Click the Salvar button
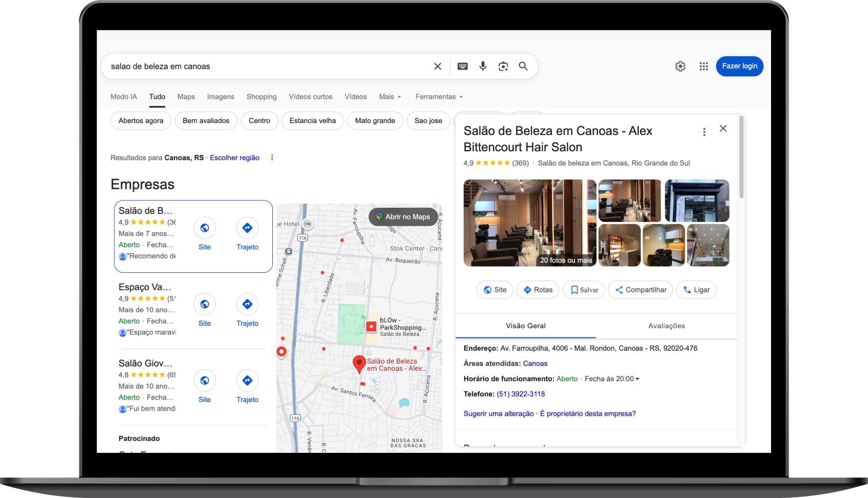The width and height of the screenshot is (868, 498). tap(584, 290)
